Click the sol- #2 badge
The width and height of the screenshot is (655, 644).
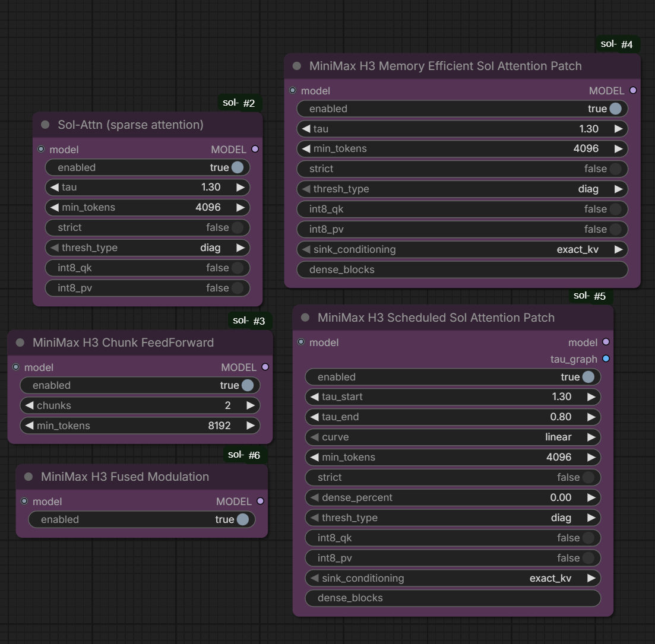(x=239, y=103)
